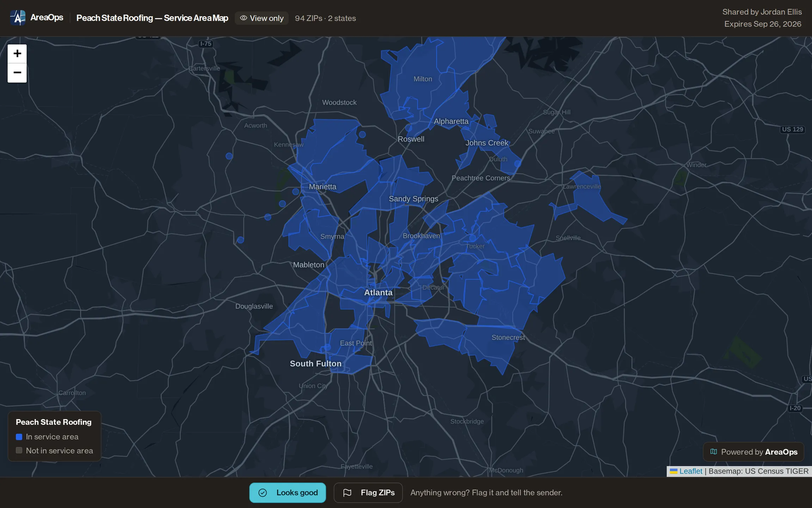This screenshot has width=812, height=508.
Task: Zoom out with the minus button
Action: (17, 73)
